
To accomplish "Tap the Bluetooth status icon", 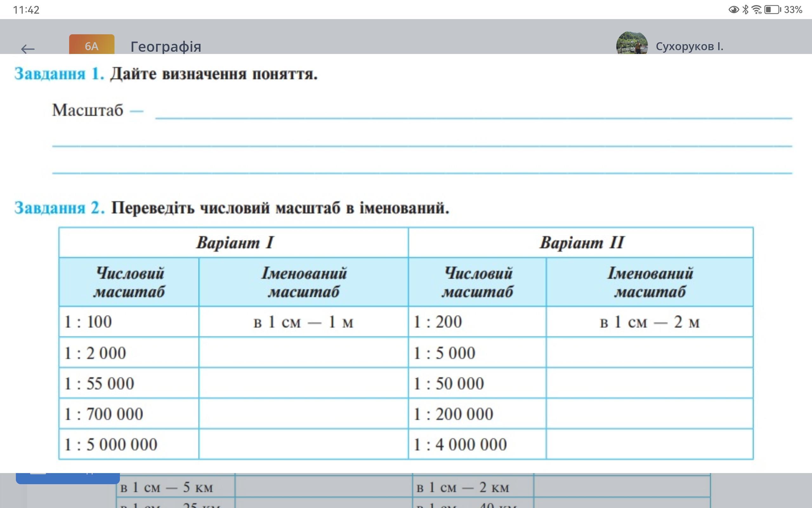I will point(745,10).
